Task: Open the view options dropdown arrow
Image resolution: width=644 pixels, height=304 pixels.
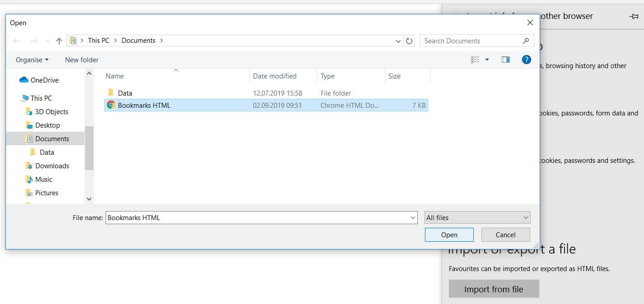Action: [x=486, y=59]
